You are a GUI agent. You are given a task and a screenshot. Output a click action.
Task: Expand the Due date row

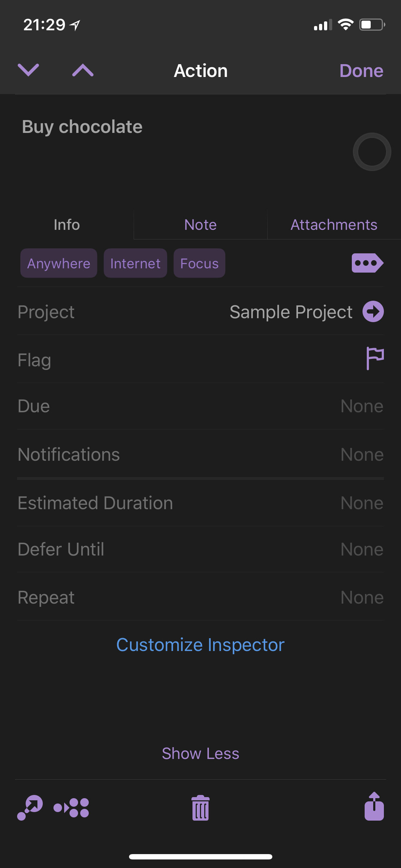tap(200, 406)
